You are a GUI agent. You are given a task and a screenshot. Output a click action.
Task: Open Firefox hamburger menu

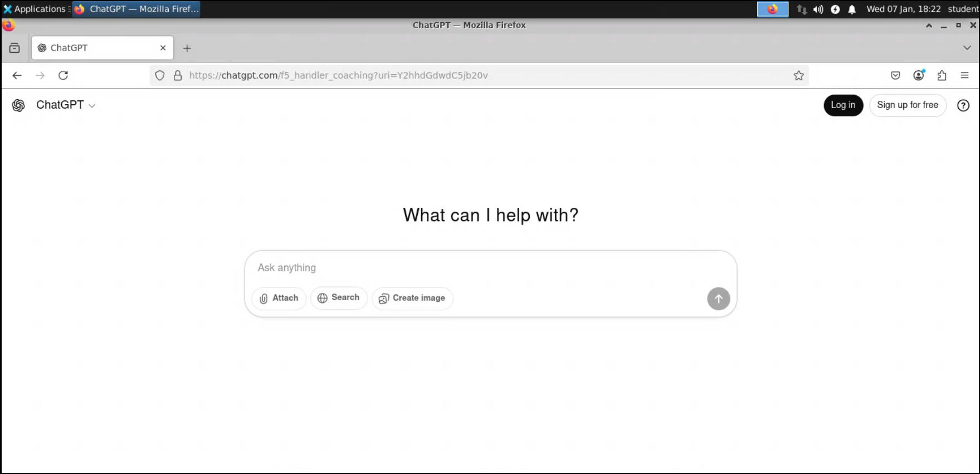tap(964, 75)
